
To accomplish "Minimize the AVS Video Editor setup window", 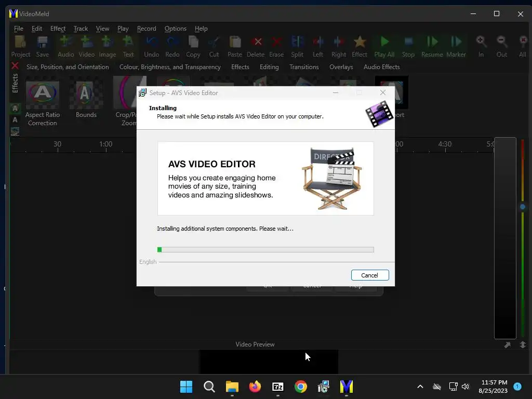I will (336, 92).
